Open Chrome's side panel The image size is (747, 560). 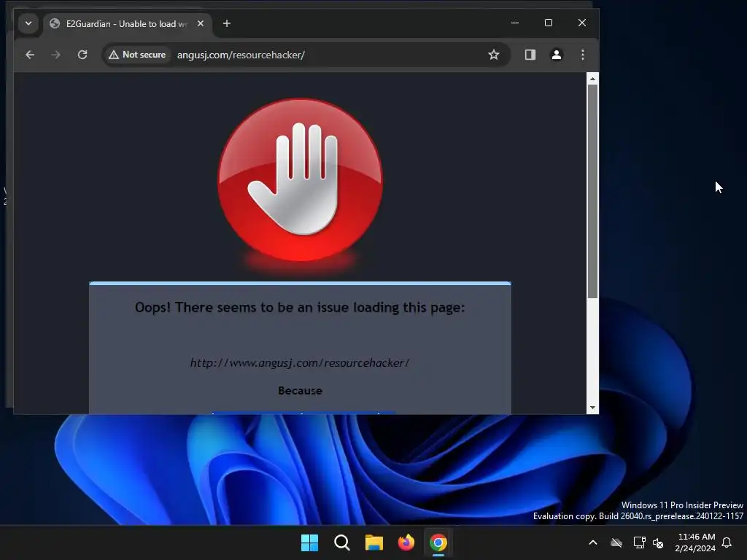coord(530,55)
